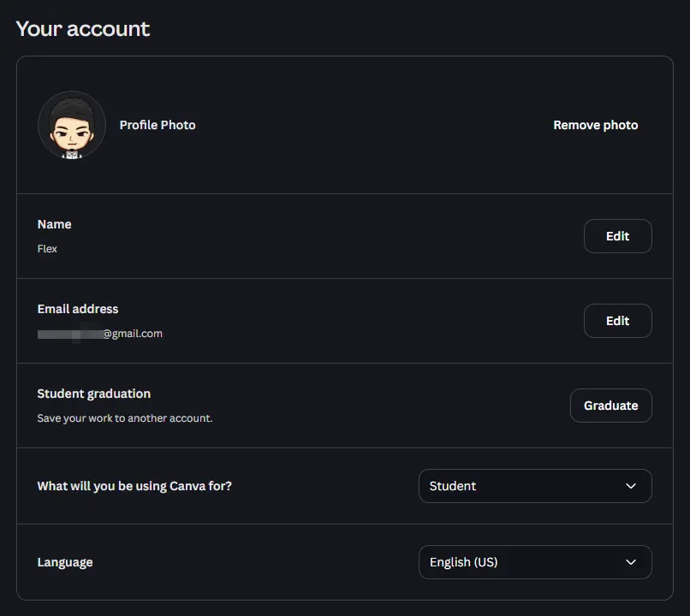Click the Graduate button

pos(610,406)
